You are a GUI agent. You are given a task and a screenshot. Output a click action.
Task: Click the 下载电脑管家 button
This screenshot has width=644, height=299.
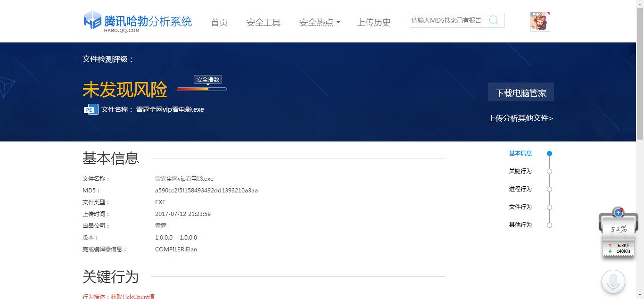pyautogui.click(x=521, y=92)
